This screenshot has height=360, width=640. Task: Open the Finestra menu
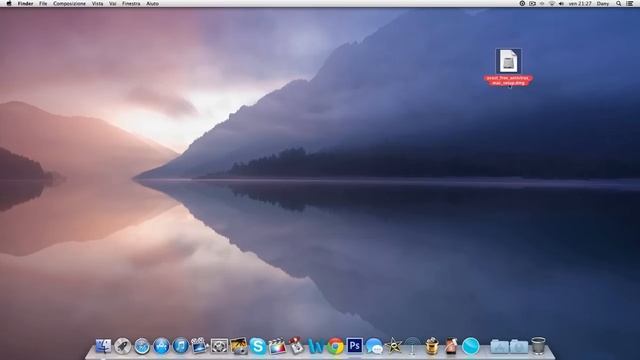click(x=131, y=3)
